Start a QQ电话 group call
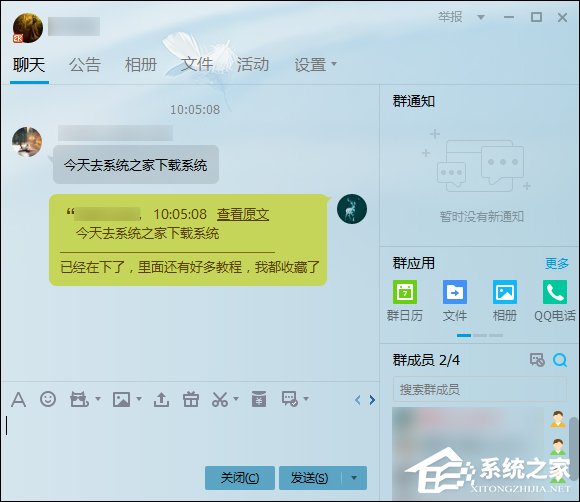The height and width of the screenshot is (502, 580). point(555,292)
